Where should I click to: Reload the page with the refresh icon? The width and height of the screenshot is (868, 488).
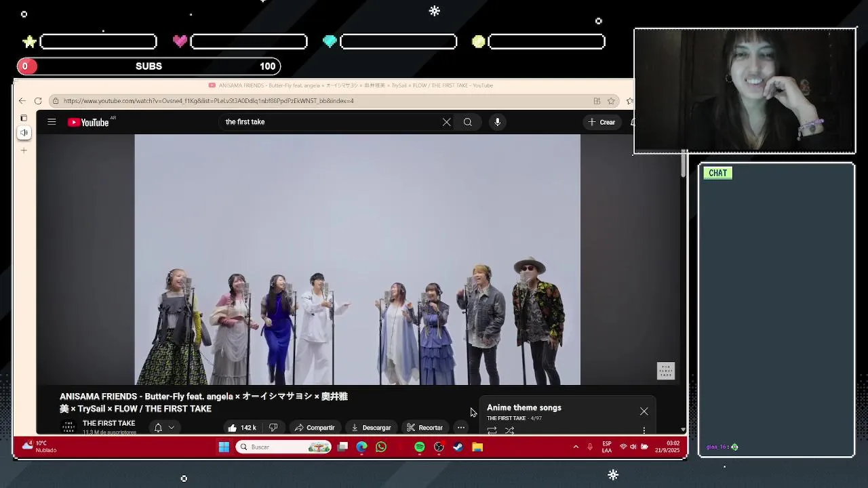coord(38,101)
